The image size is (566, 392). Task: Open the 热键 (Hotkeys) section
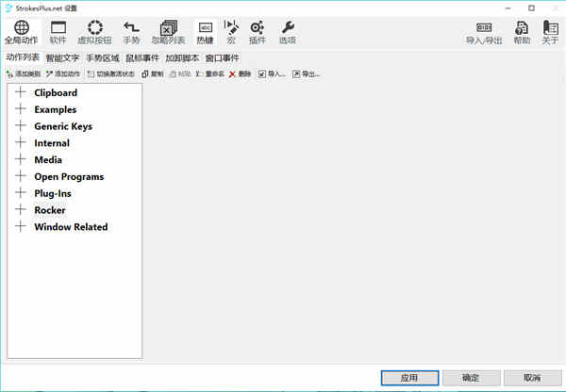[205, 32]
